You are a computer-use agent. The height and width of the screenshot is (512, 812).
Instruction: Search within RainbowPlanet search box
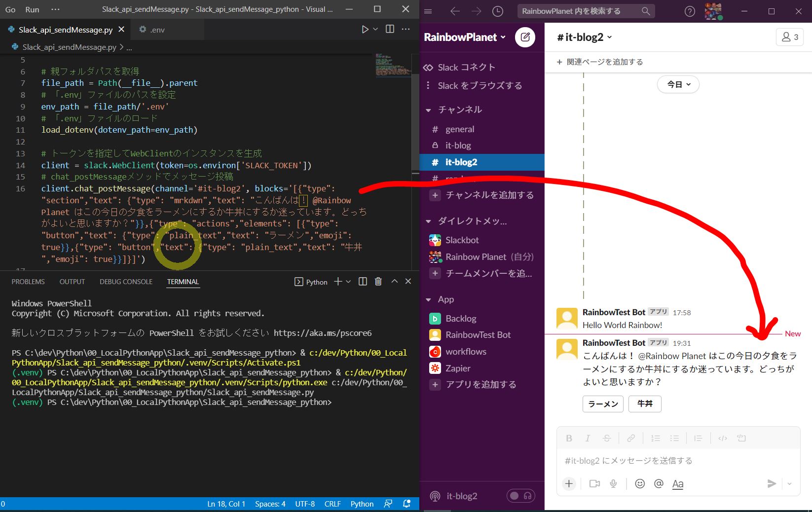tap(586, 11)
